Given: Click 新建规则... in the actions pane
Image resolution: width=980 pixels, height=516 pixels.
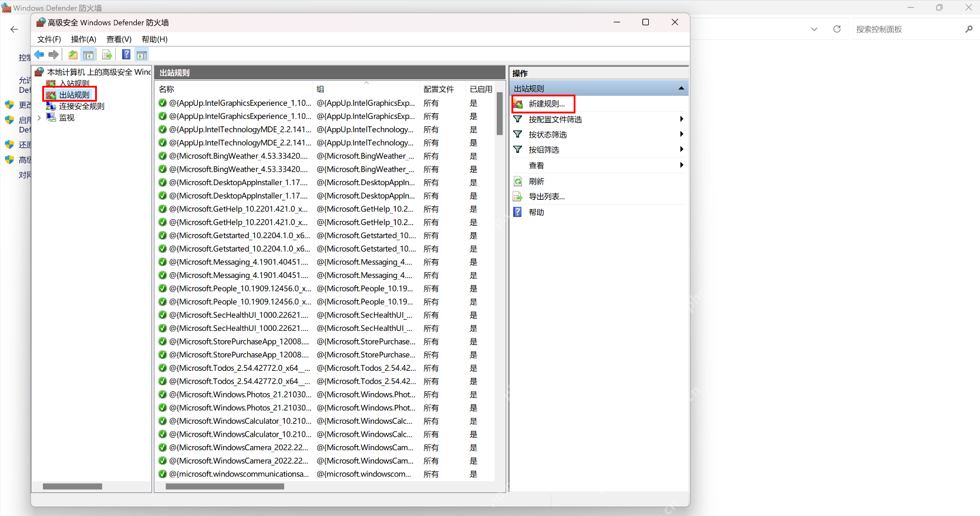Looking at the screenshot, I should tap(547, 104).
